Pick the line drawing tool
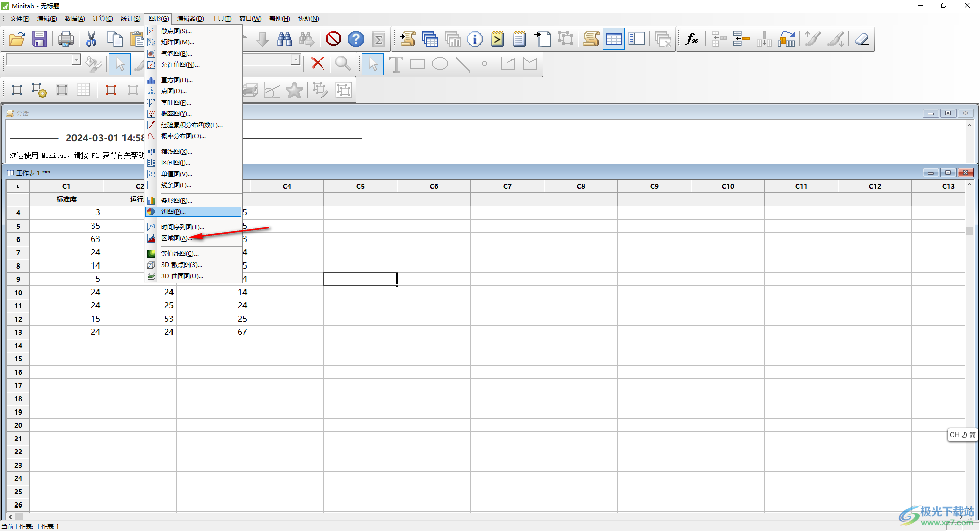Image resolution: width=980 pixels, height=531 pixels. coord(462,64)
